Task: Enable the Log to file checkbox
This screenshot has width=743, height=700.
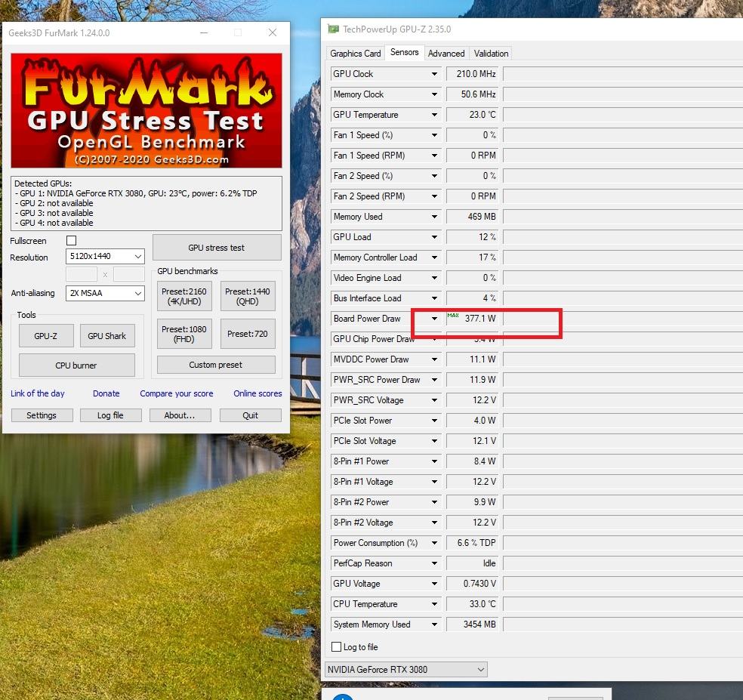Action: [x=337, y=647]
